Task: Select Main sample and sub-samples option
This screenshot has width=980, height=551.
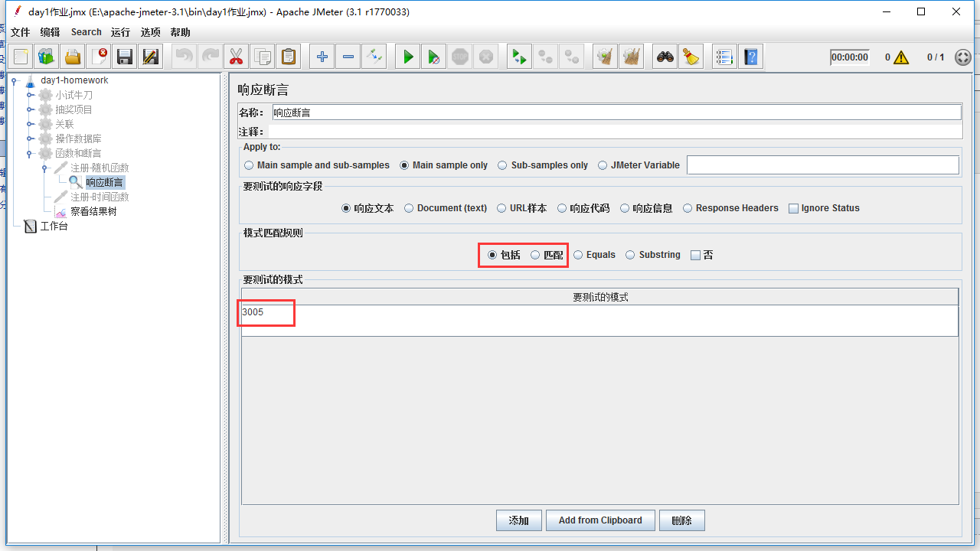Action: tap(249, 165)
